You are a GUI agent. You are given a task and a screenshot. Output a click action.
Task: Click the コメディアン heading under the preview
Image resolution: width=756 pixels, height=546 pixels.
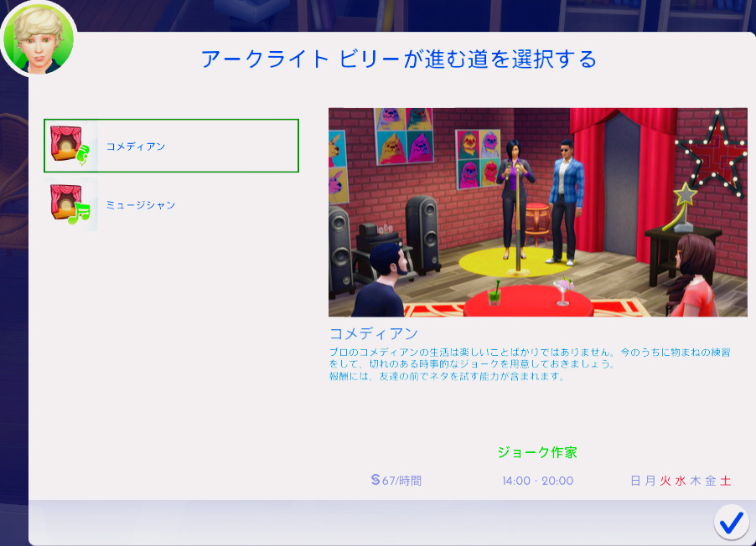373,334
